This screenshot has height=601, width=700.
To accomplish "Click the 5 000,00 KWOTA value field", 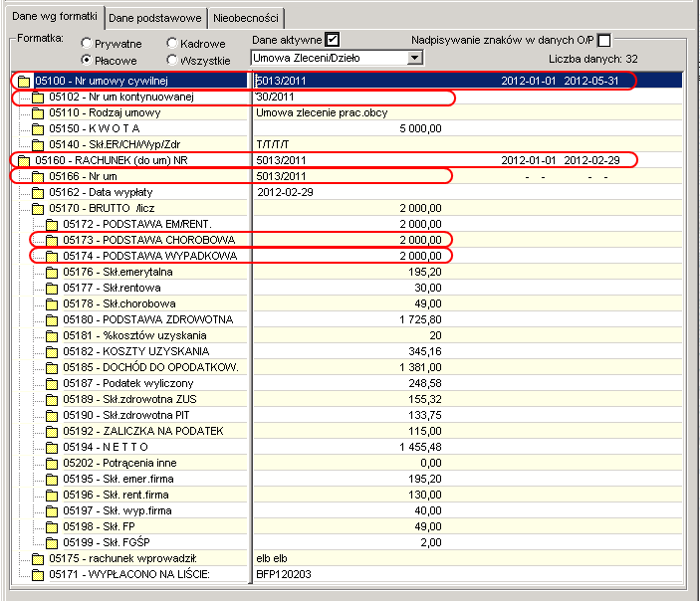I will tap(420, 128).
